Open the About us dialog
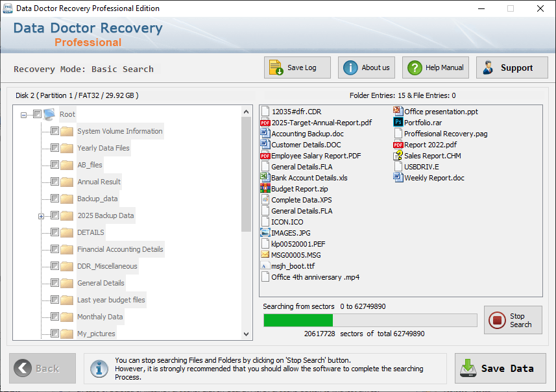Screen dimensions: 556x392 (367, 67)
